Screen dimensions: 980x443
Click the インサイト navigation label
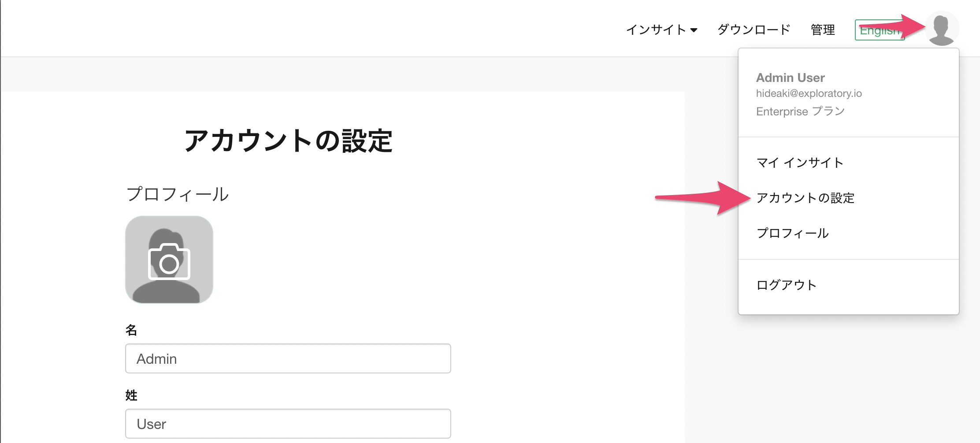coord(656,30)
